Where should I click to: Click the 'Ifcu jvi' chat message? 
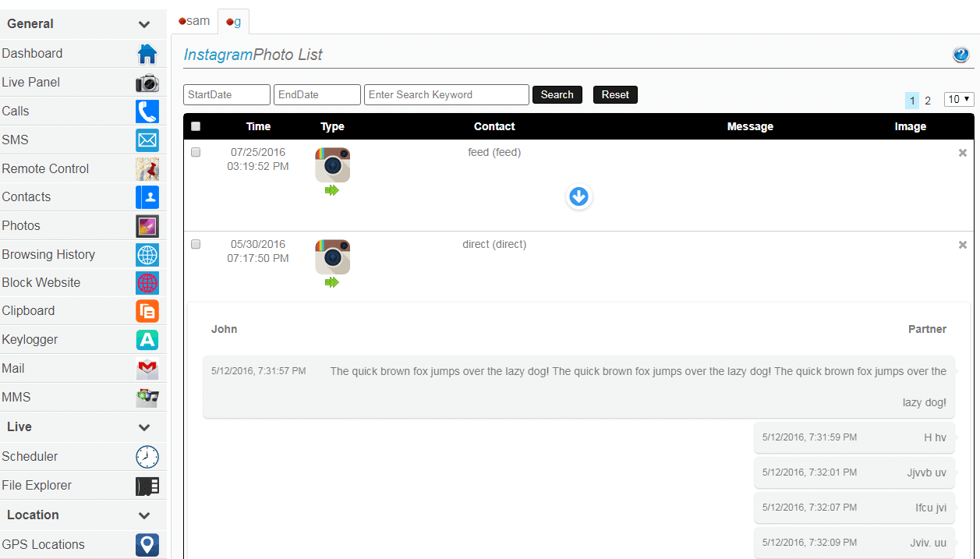click(854, 508)
